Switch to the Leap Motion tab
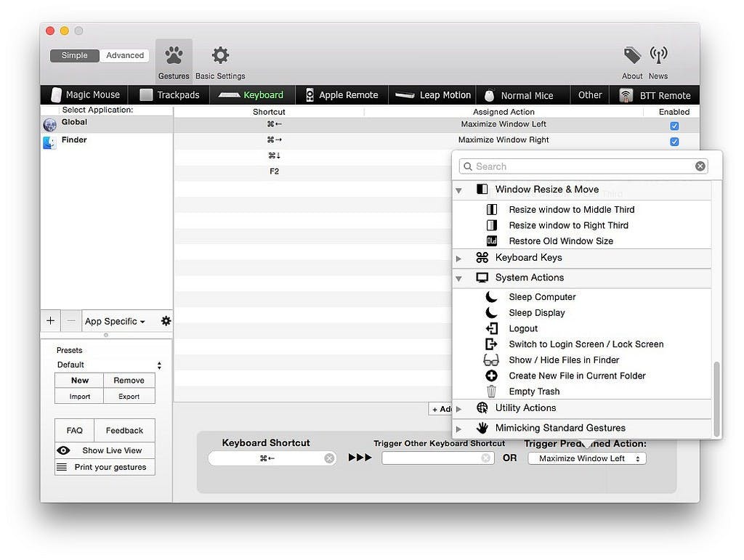 pos(433,95)
